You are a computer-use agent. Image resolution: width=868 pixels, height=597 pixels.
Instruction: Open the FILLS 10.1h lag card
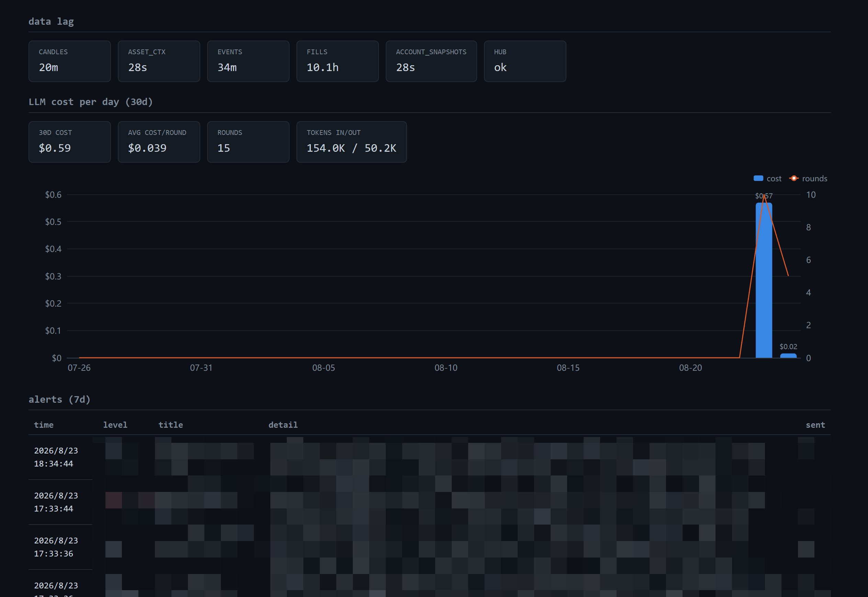(x=338, y=61)
